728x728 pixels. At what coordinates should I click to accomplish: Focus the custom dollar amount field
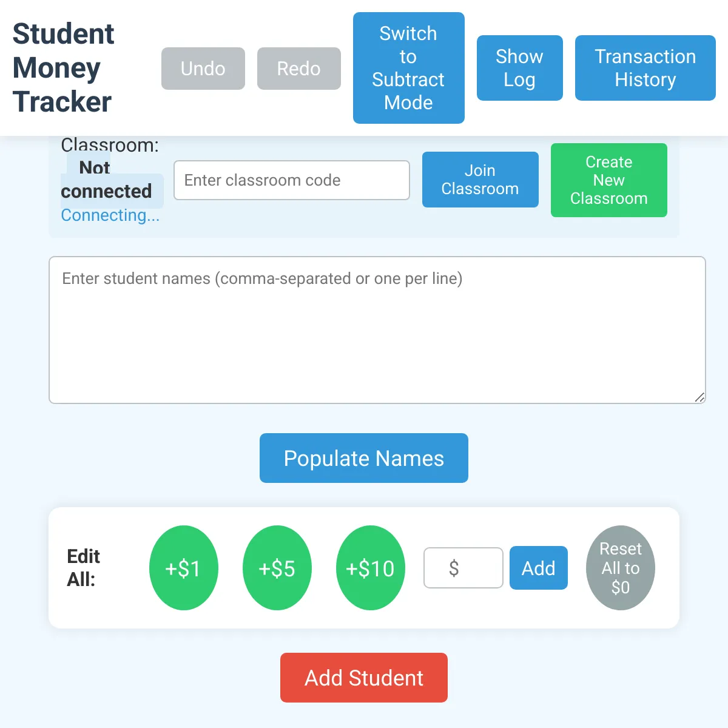point(463,568)
